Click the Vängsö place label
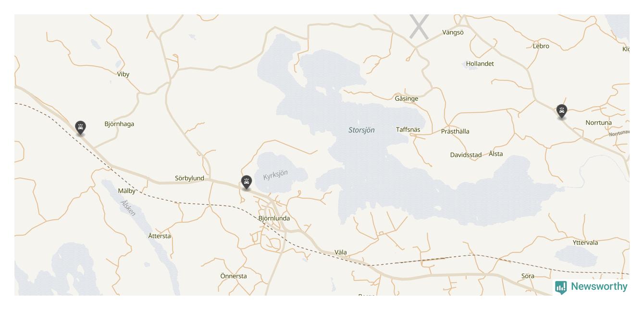This screenshot has height=310, width=644. coord(453,33)
